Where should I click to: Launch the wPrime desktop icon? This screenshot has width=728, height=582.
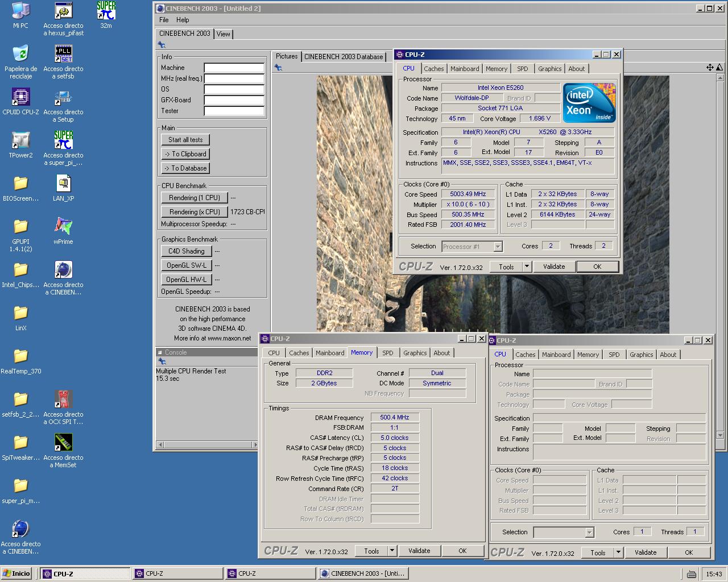(x=63, y=227)
